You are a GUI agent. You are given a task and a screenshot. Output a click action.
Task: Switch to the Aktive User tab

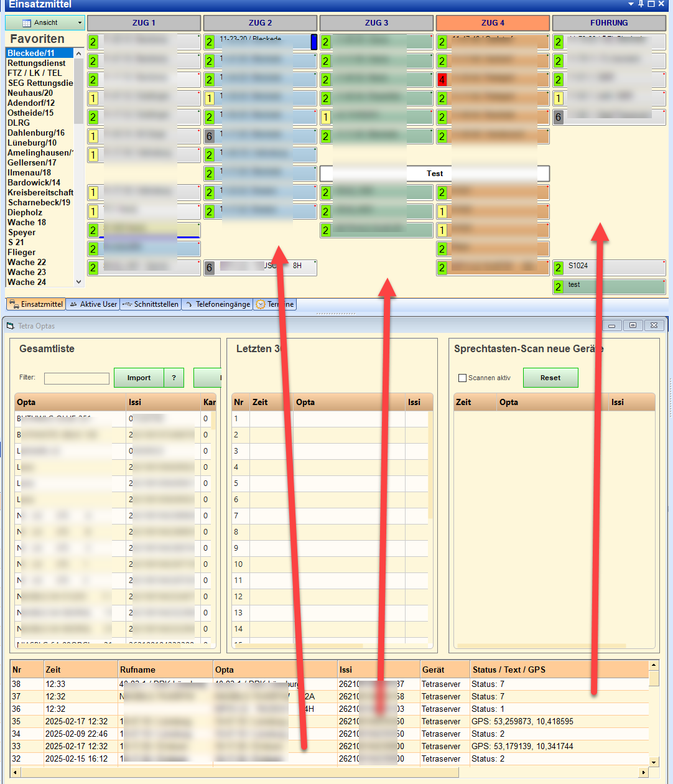pos(93,304)
